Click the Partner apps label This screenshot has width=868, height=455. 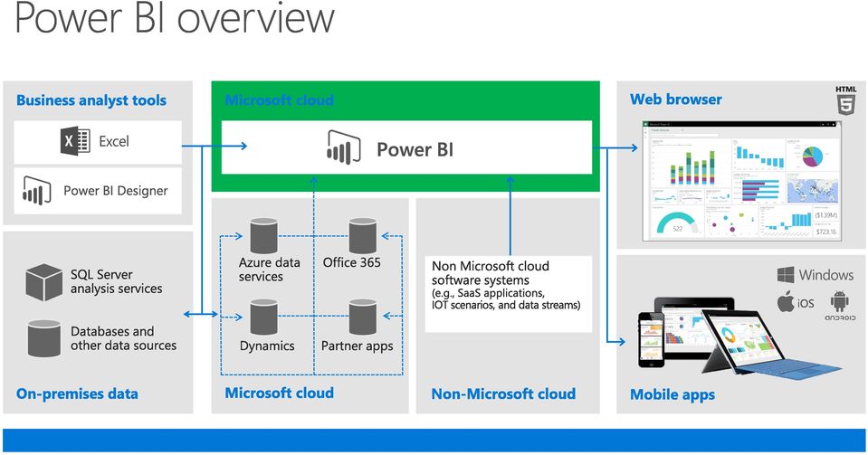[357, 346]
